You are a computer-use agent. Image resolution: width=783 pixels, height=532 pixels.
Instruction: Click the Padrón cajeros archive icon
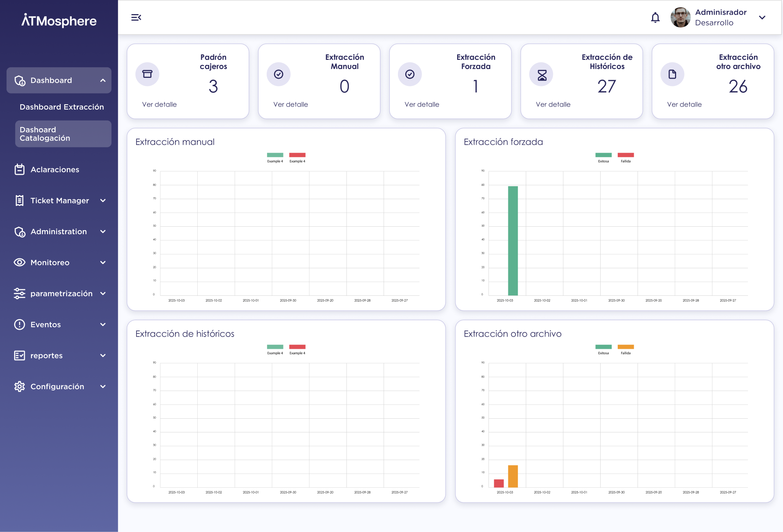tap(147, 74)
